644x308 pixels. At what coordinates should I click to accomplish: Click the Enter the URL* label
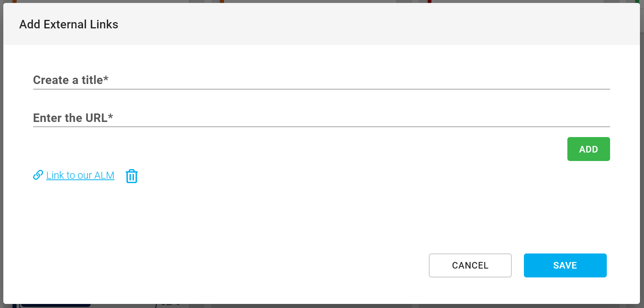point(73,118)
